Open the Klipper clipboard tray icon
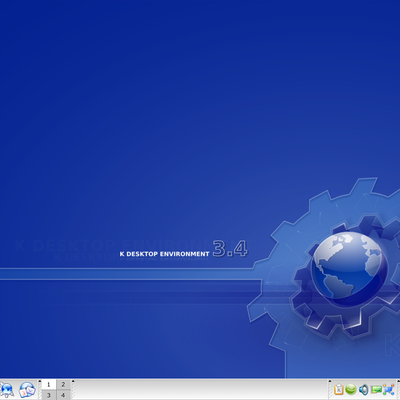 tap(338, 389)
